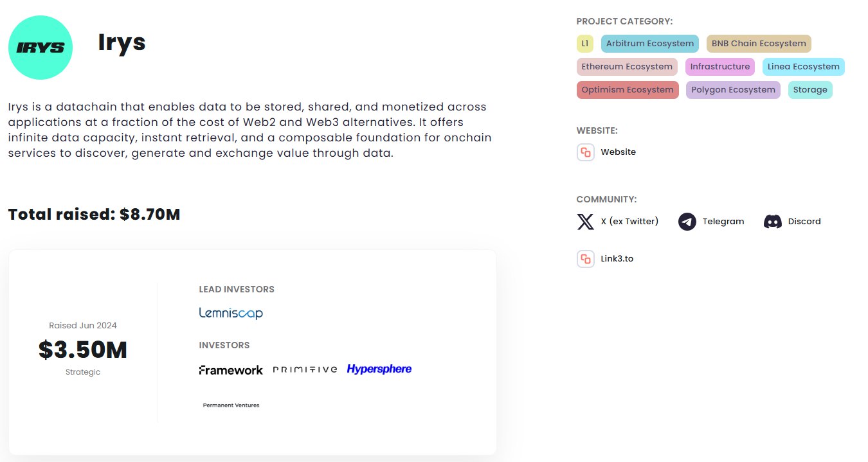Screen dimensions: 868x462
Task: Click the Website link icon
Action: coord(585,152)
